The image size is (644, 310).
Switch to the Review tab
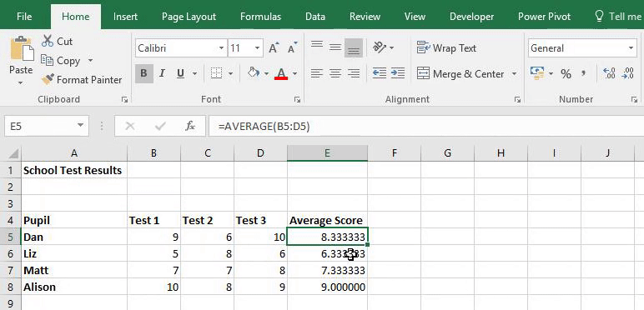(365, 17)
